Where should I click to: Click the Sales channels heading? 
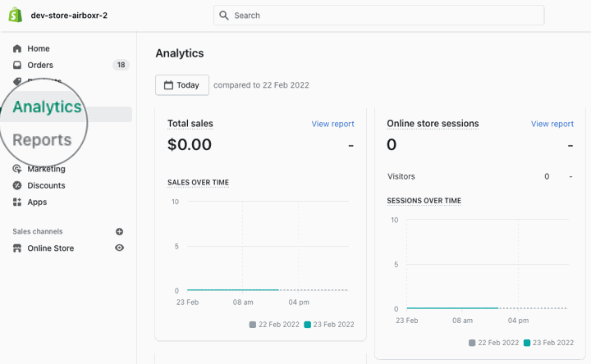tap(38, 231)
